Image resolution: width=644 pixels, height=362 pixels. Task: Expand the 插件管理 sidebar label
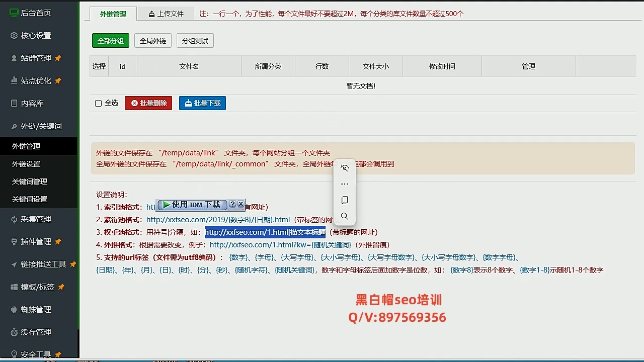[x=36, y=242]
